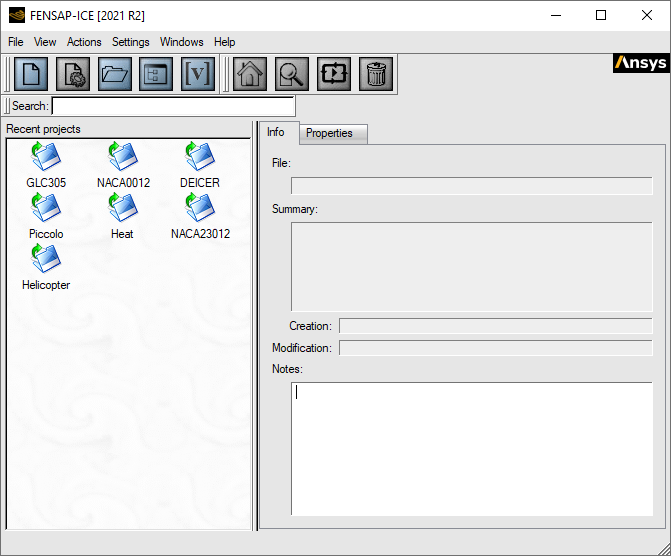Screen dimensions: 671x556
Task: Open the File menu
Action: (x=15, y=42)
